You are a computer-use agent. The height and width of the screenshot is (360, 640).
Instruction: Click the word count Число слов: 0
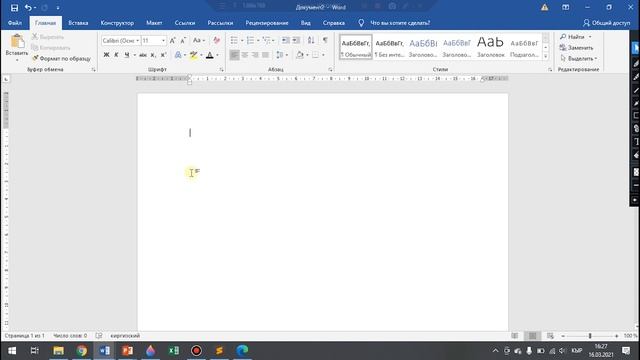click(70, 336)
